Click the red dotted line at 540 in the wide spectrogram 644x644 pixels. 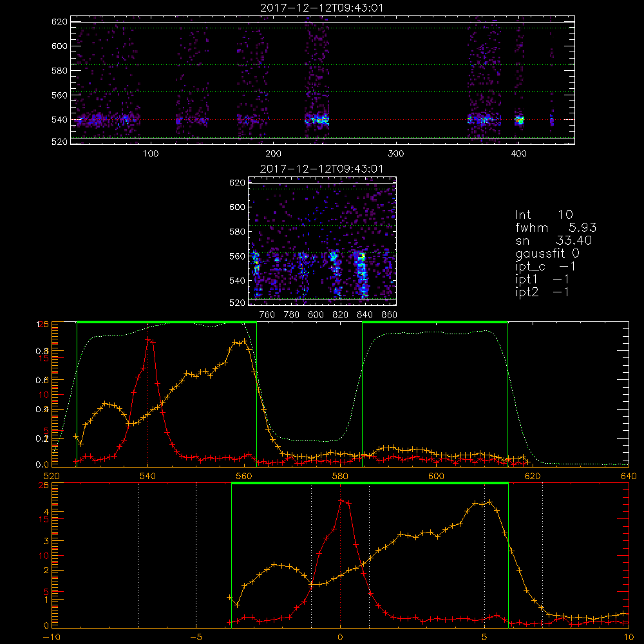tap(323, 120)
